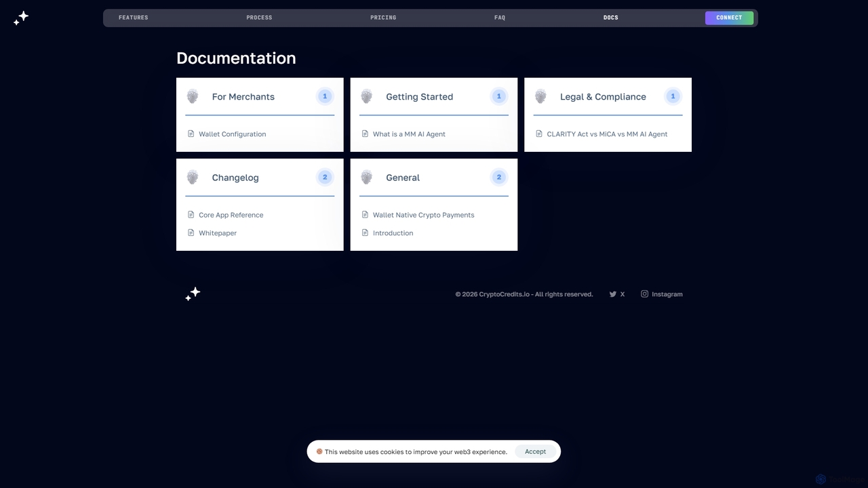This screenshot has width=868, height=488.
Task: Click the Instagram camera icon in the footer
Action: 644,293
